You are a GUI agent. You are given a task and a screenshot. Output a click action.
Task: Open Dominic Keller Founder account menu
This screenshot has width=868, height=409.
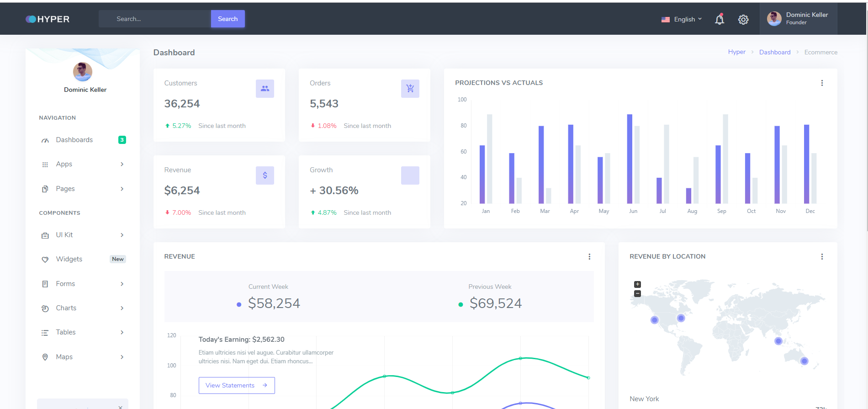(798, 19)
